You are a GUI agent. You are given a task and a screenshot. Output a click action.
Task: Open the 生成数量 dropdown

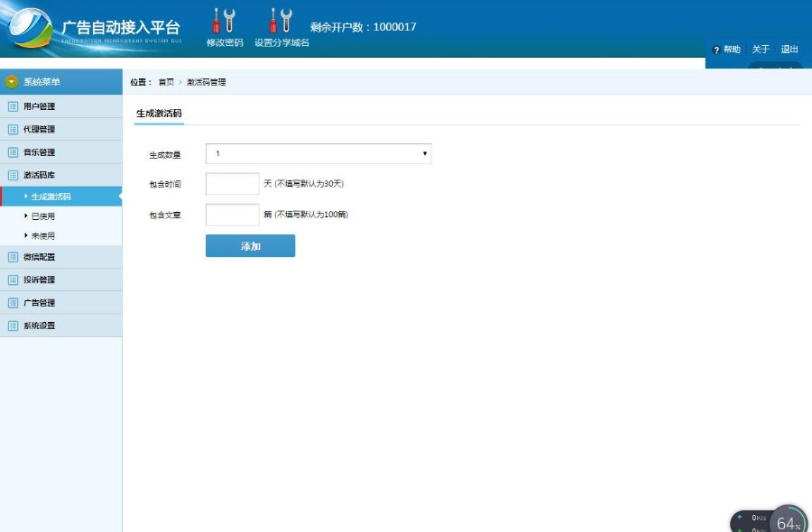point(318,154)
